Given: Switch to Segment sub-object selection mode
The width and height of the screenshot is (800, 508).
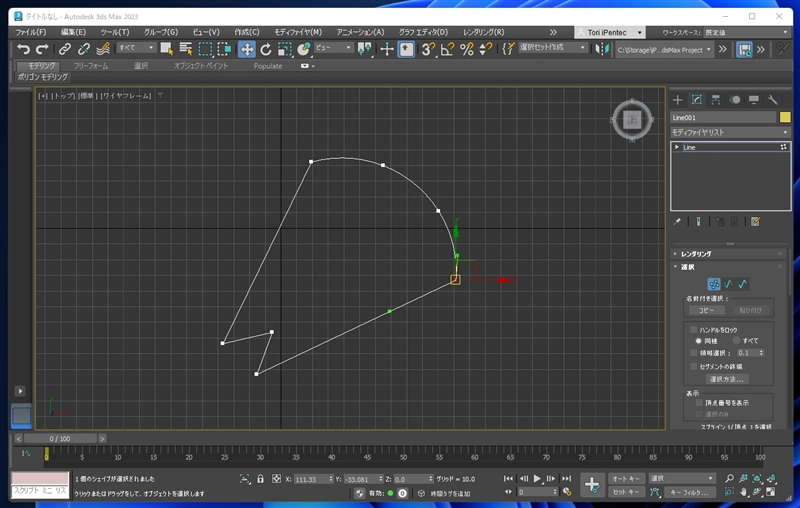Looking at the screenshot, I should [x=729, y=283].
